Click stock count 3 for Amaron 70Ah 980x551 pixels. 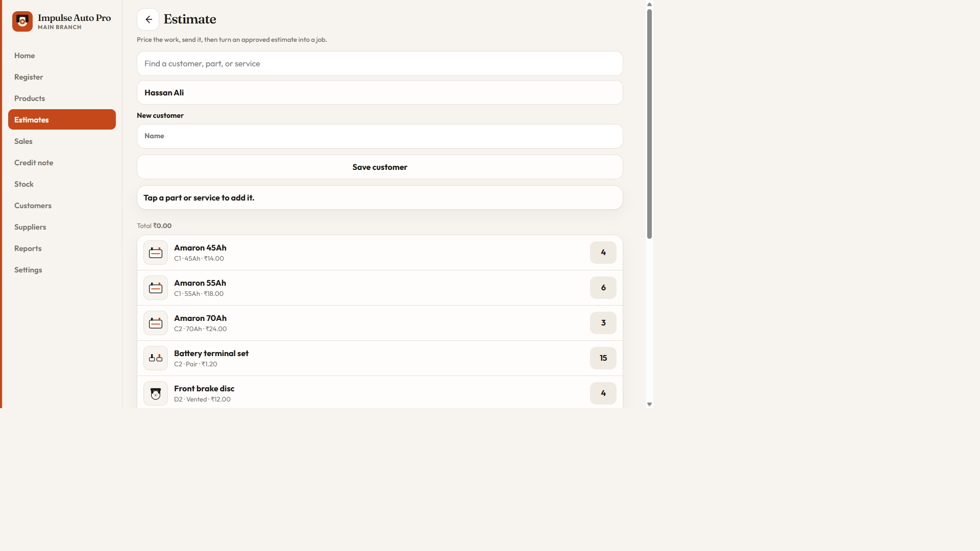[603, 323]
